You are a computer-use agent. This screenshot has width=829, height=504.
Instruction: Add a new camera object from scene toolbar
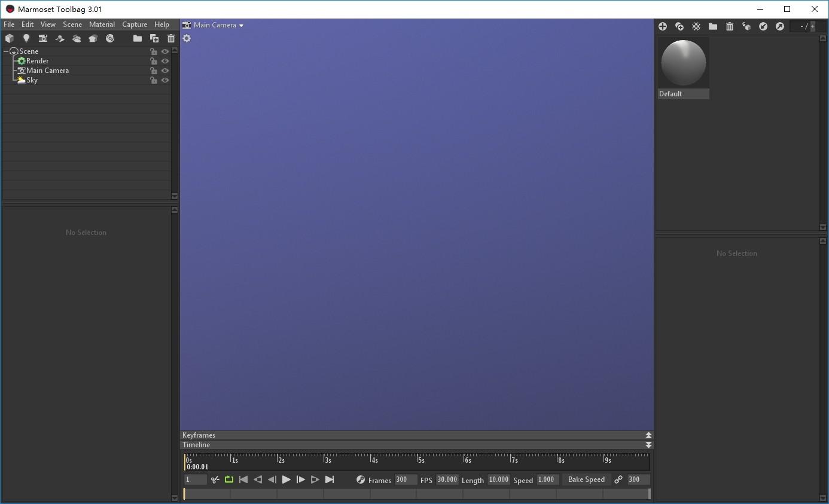(43, 38)
